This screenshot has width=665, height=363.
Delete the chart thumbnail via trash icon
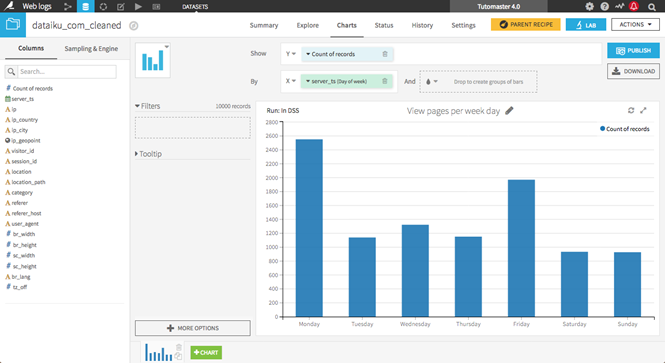click(179, 347)
